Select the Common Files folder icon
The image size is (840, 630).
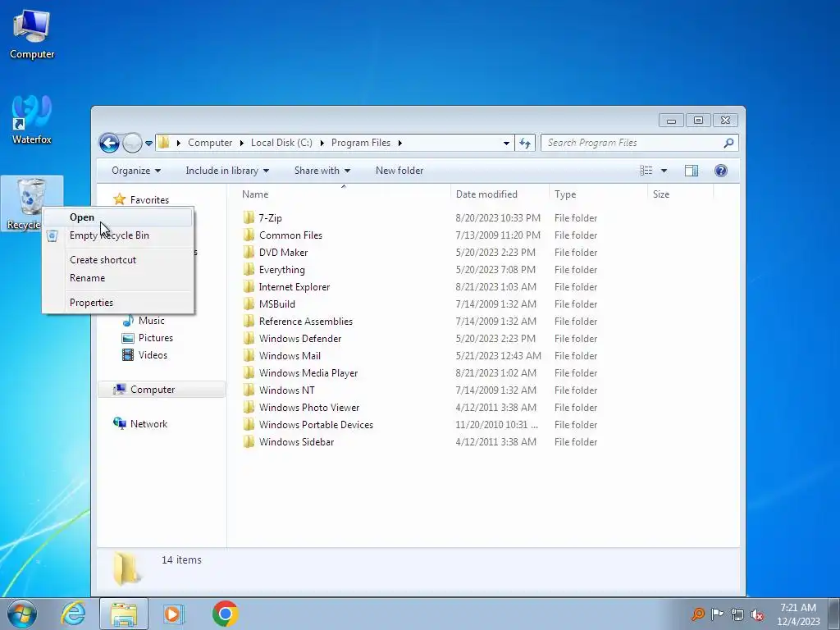[249, 235]
